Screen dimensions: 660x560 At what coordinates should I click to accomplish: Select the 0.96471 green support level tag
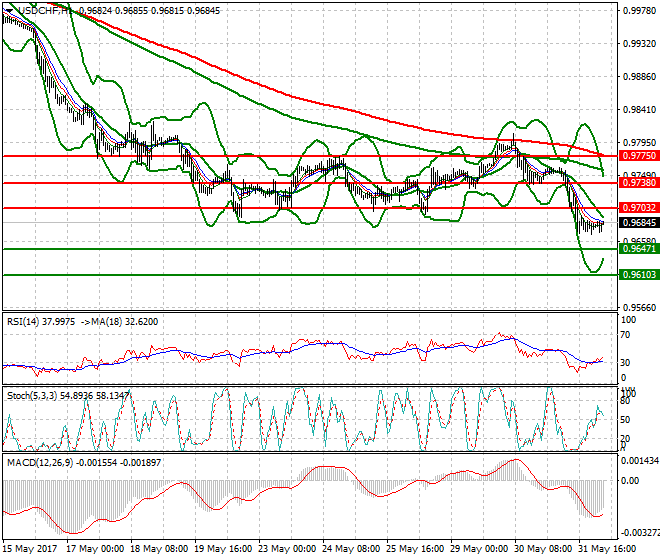click(631, 248)
